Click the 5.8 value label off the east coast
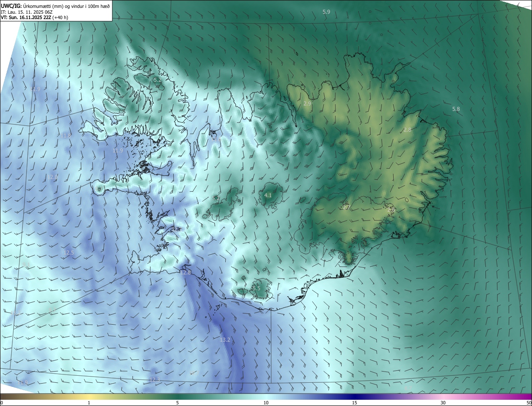 456,109
